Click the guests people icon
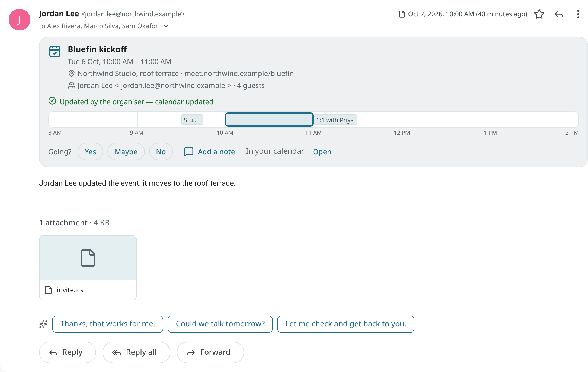This screenshot has height=372, width=588. [71, 86]
